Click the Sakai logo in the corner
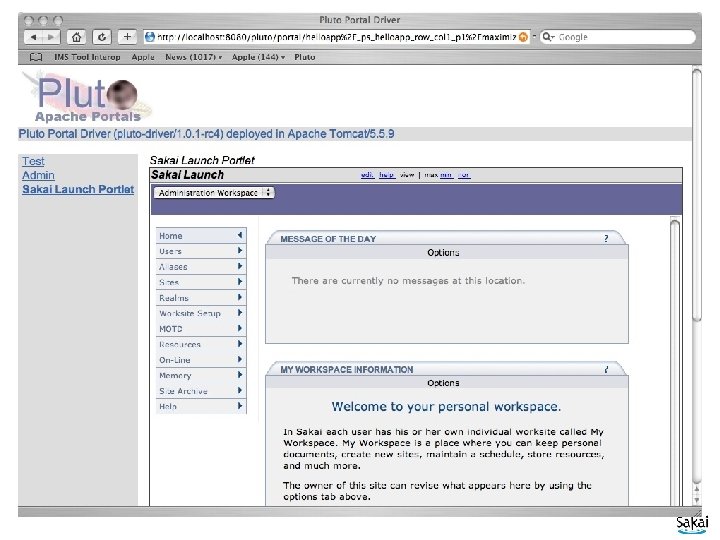Image resolution: width=720 pixels, height=540 pixels. [x=692, y=525]
